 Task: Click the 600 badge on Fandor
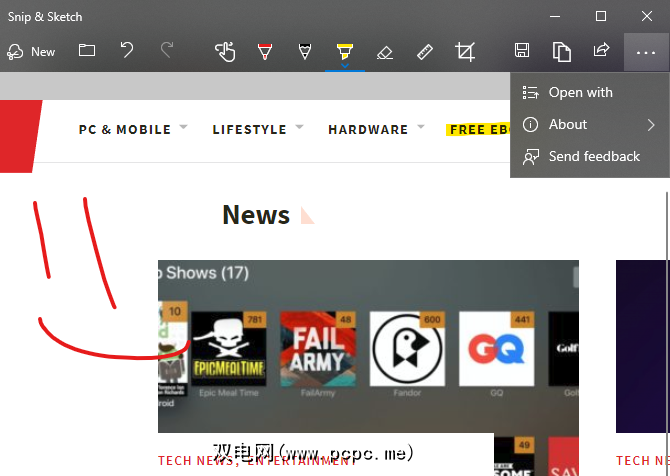(x=432, y=319)
